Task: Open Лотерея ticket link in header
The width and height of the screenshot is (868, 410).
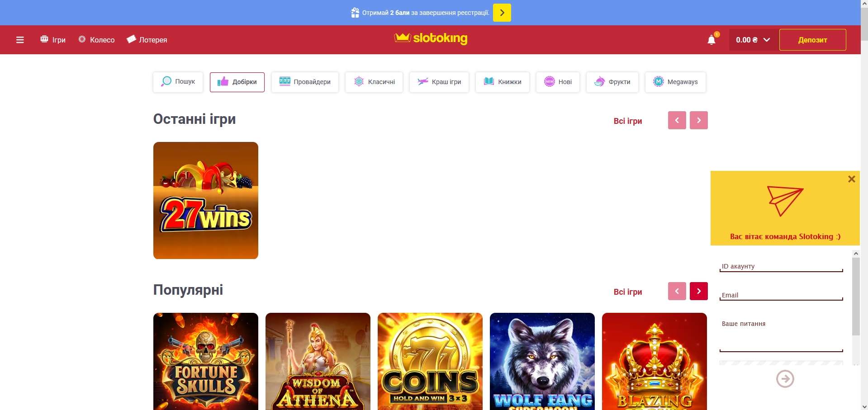Action: tap(147, 40)
